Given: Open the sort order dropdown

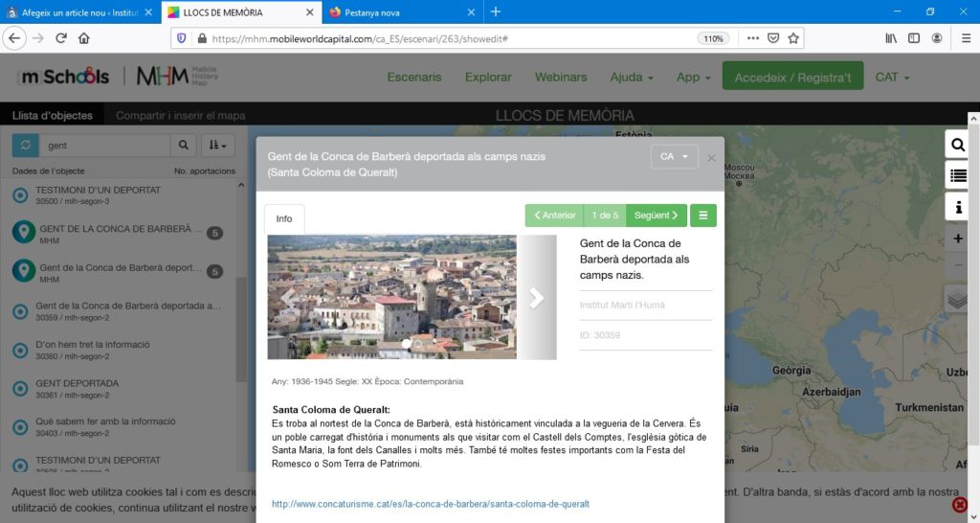Looking at the screenshot, I should (x=217, y=146).
